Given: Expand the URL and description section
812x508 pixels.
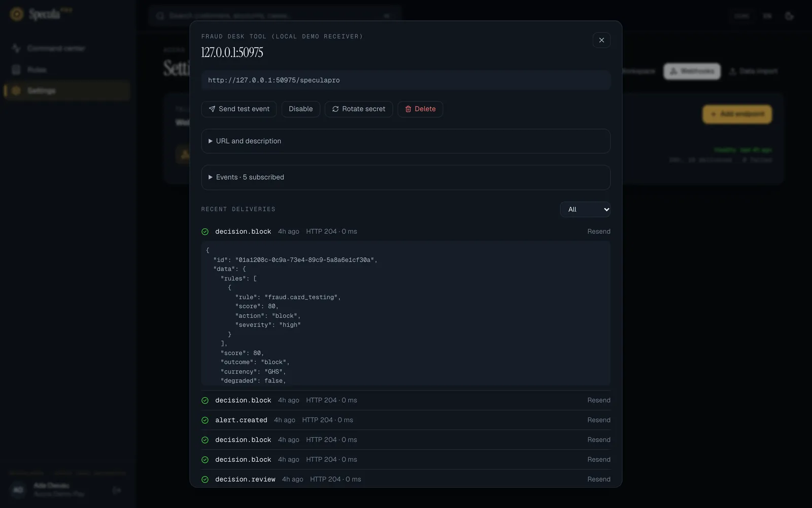Looking at the screenshot, I should click(405, 141).
